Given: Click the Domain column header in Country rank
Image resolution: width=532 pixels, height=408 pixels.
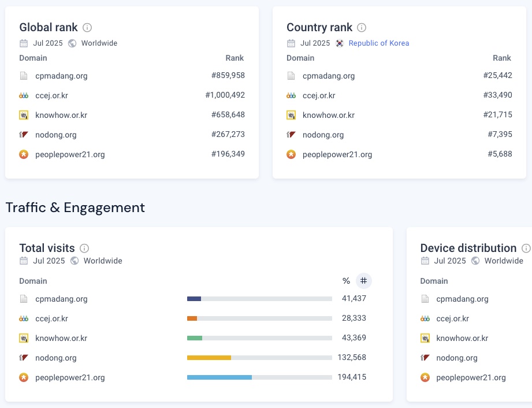Looking at the screenshot, I should [x=300, y=58].
